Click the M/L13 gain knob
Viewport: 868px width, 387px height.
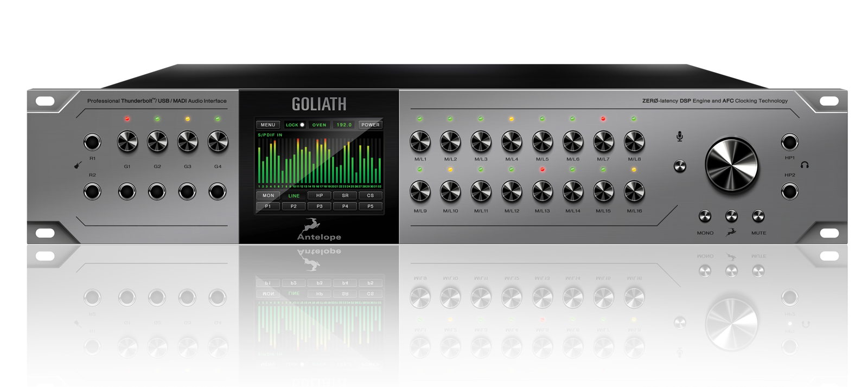point(542,191)
